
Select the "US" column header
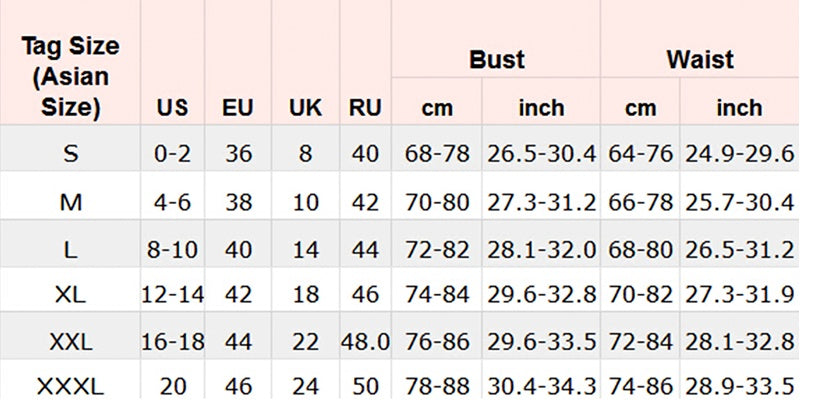tap(172, 107)
